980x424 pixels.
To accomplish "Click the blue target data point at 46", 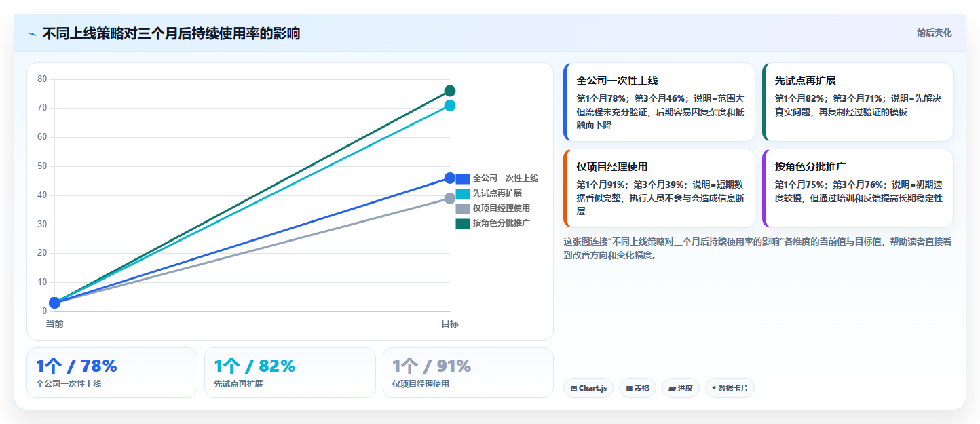I will pos(449,178).
